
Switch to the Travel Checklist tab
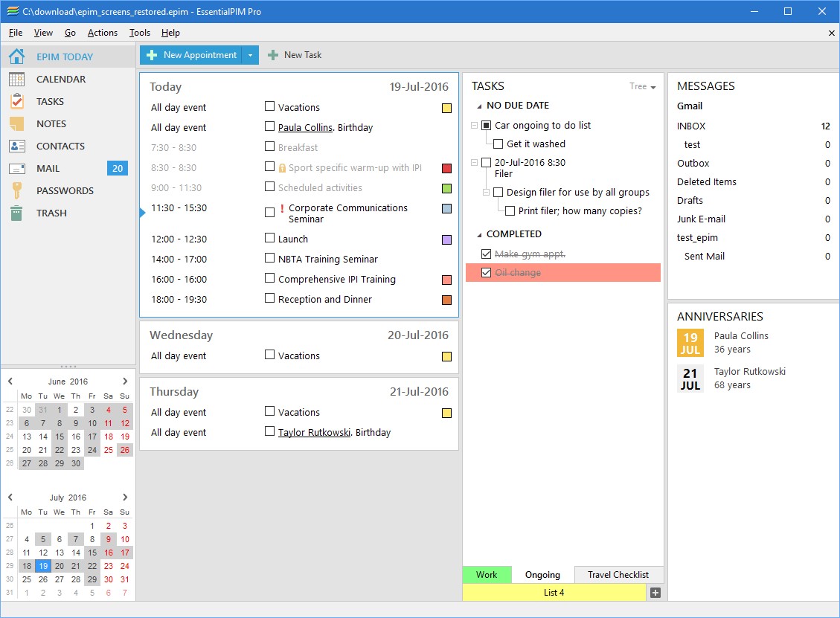618,575
